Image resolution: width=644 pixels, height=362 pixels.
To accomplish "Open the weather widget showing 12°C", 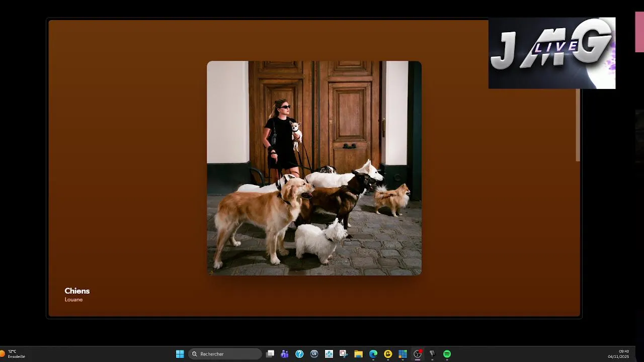I will [x=13, y=354].
